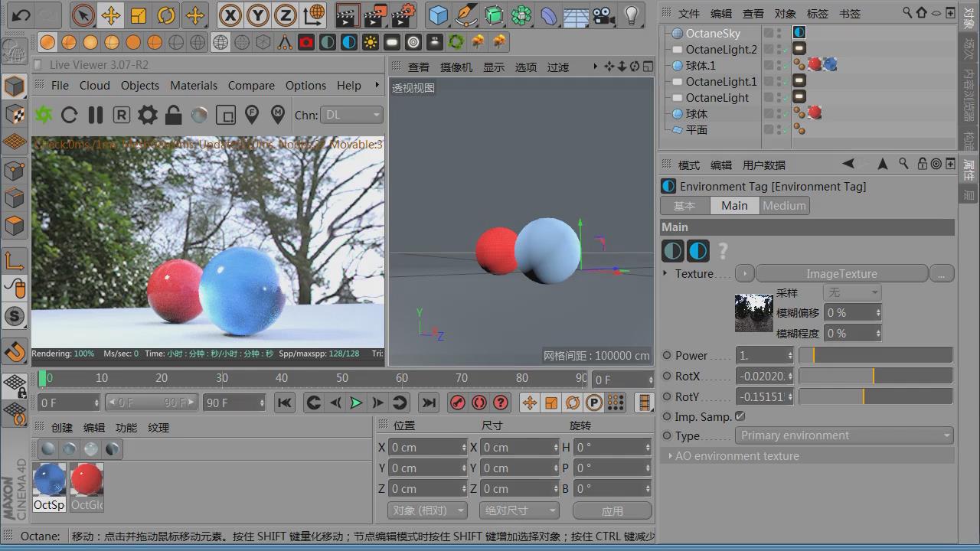
Task: Activate the Move tool
Action: click(111, 15)
